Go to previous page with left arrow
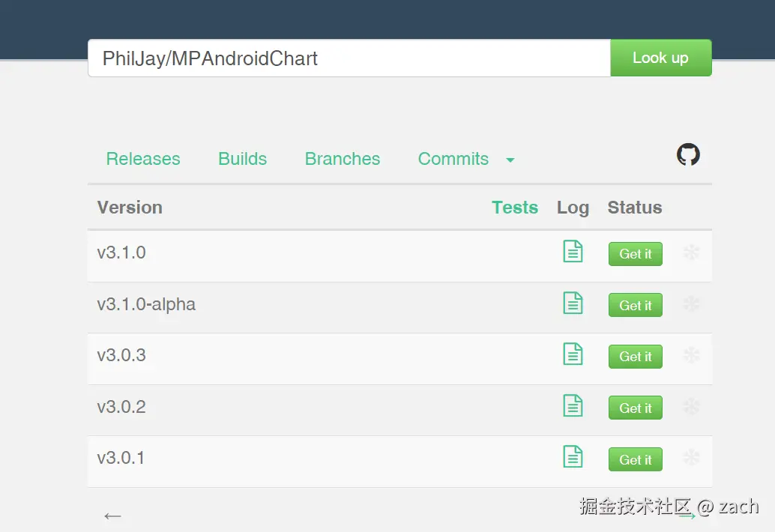 point(112,516)
